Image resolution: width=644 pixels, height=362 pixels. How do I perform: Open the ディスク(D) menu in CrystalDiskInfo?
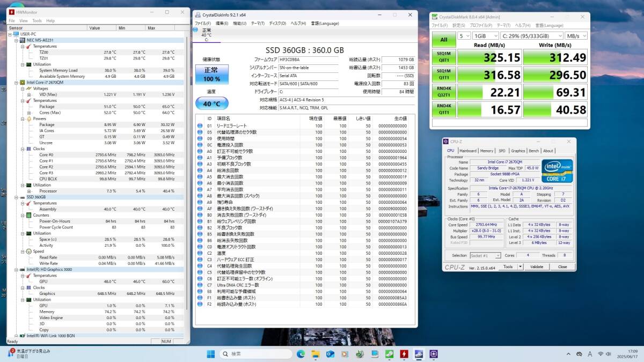pyautogui.click(x=277, y=24)
